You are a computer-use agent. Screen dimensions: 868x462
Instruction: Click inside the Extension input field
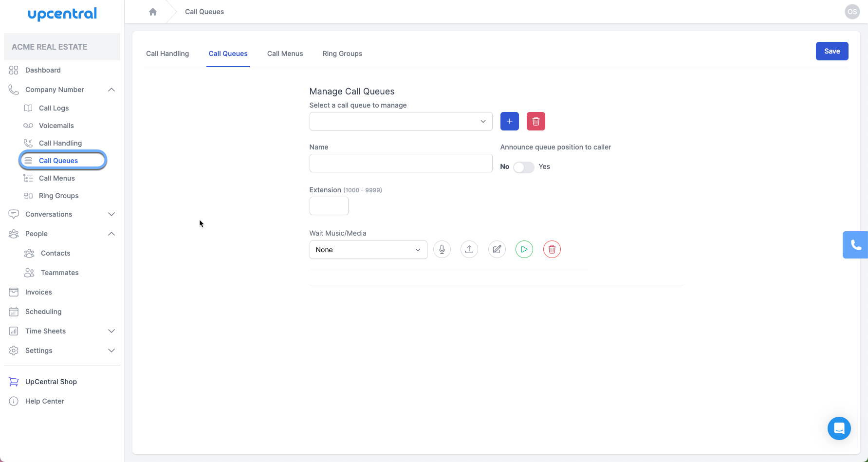pos(329,206)
